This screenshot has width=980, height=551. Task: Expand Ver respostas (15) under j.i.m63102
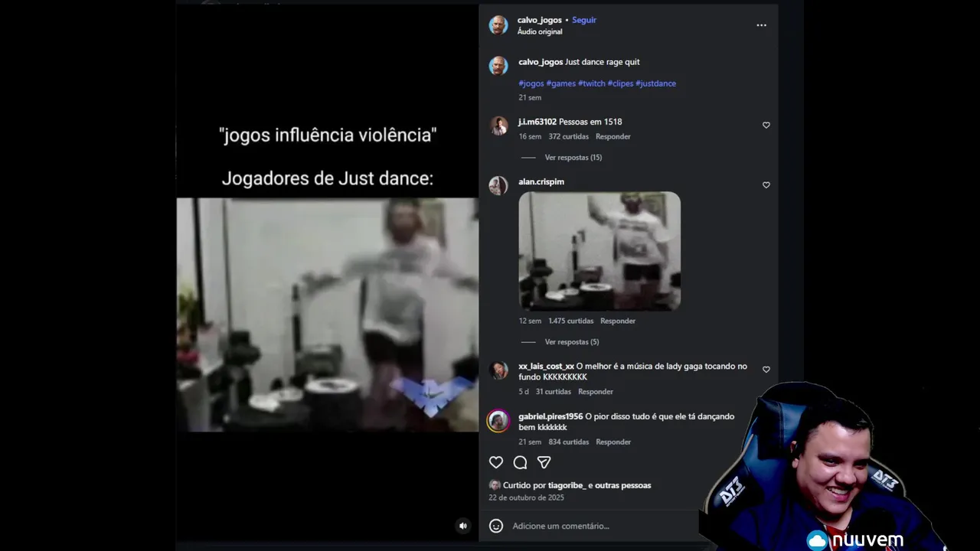(573, 158)
